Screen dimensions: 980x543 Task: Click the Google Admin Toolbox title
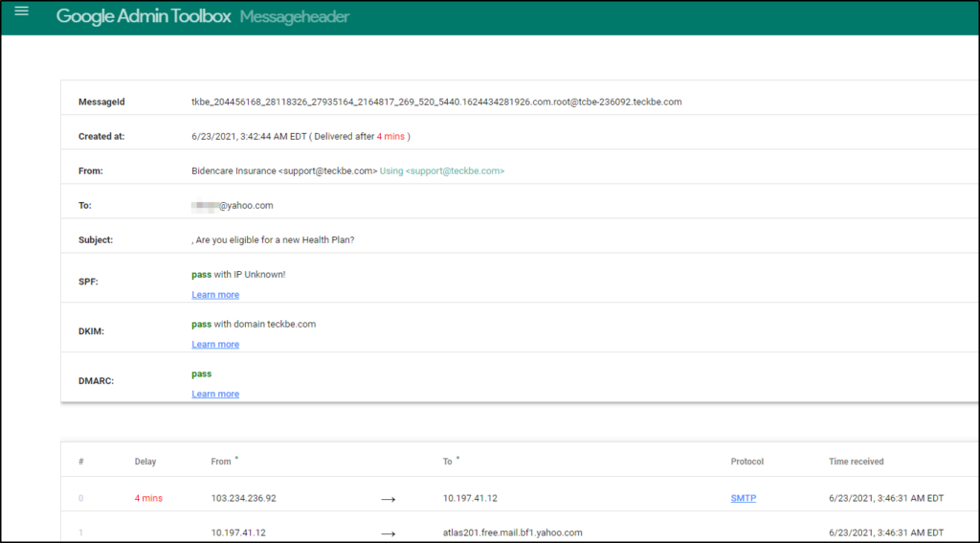tap(144, 16)
